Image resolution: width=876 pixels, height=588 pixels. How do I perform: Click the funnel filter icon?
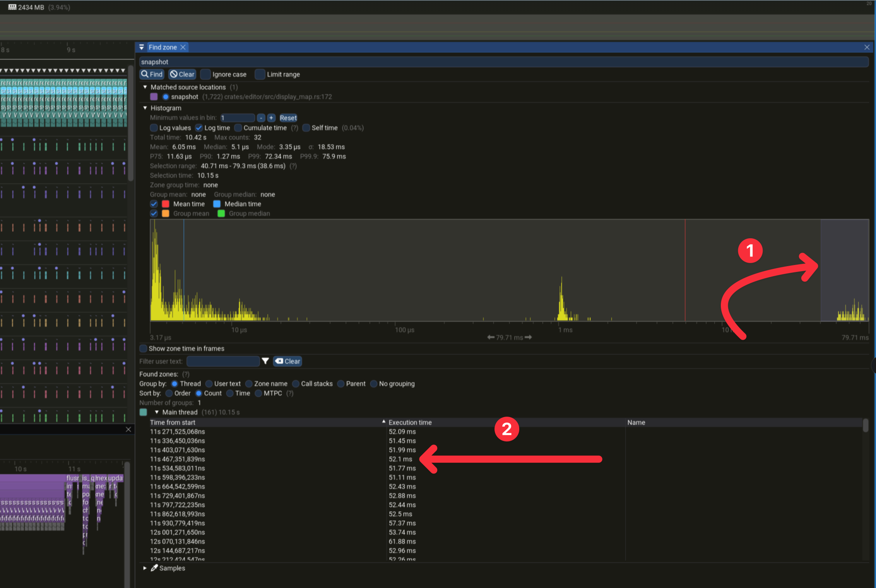[265, 361]
